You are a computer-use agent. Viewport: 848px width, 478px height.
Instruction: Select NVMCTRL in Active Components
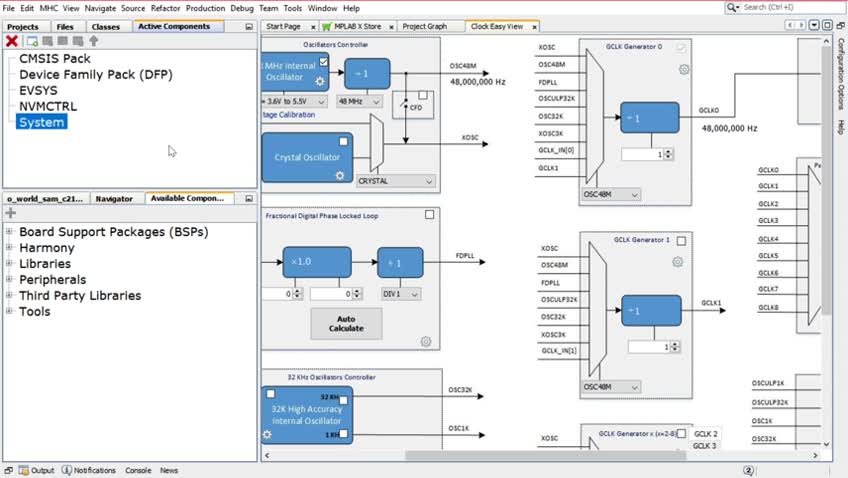point(48,106)
